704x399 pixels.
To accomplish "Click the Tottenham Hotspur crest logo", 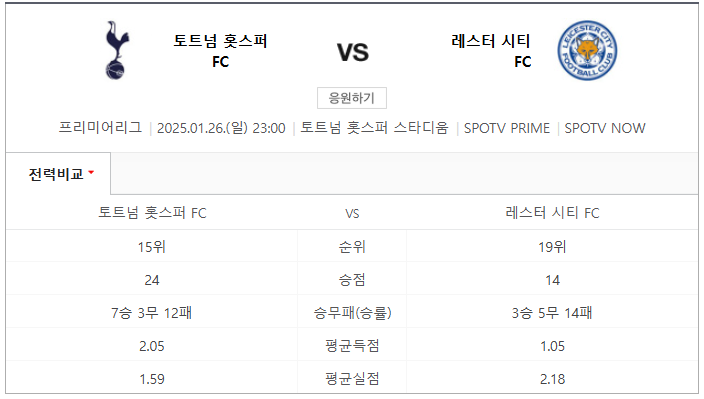I will coord(117,50).
